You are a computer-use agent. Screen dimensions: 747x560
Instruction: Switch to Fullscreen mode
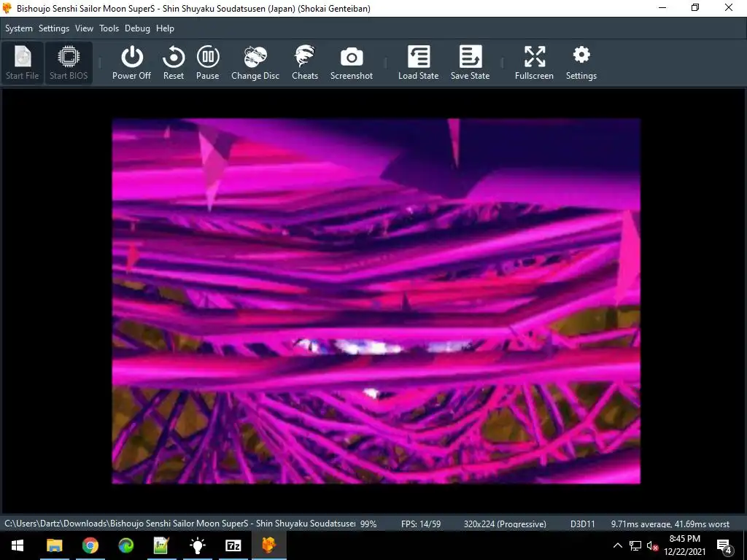point(534,63)
